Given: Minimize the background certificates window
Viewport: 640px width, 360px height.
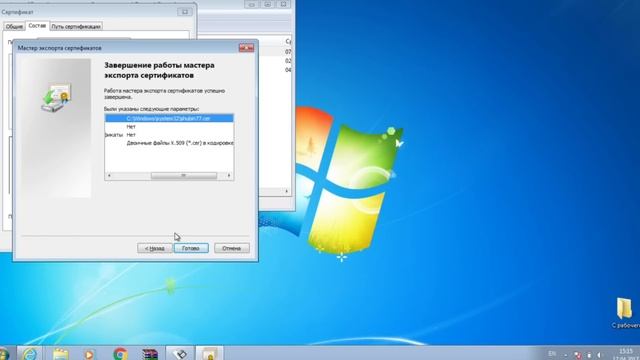Looking at the screenshot, I should pos(252,4).
